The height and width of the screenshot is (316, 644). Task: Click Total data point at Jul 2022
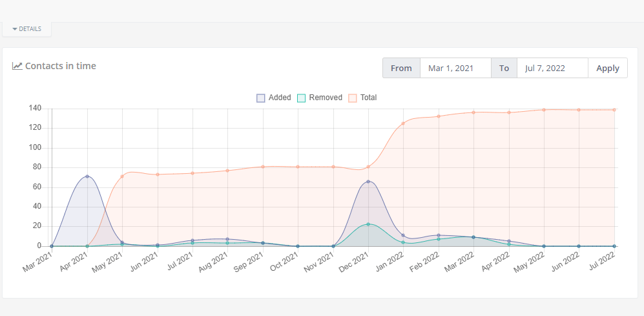pos(614,109)
